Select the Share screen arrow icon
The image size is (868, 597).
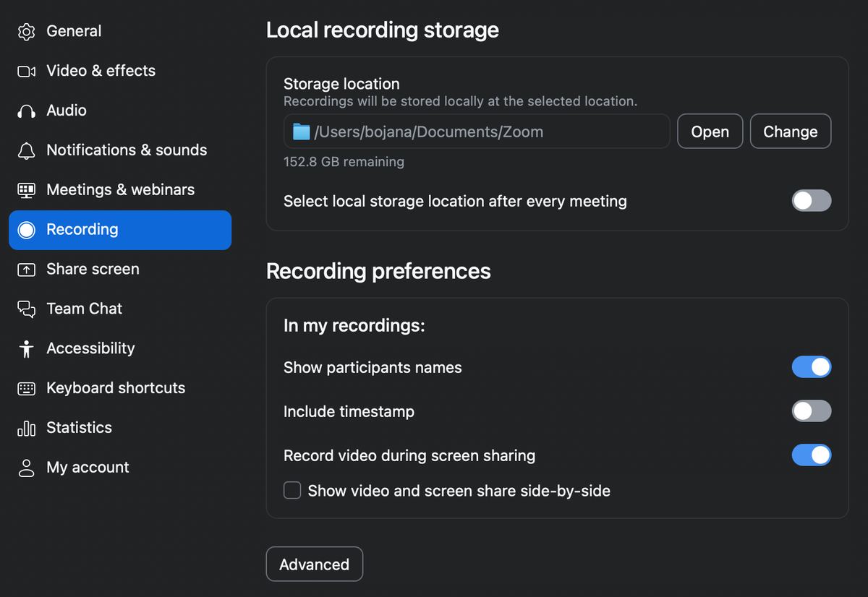click(x=26, y=269)
